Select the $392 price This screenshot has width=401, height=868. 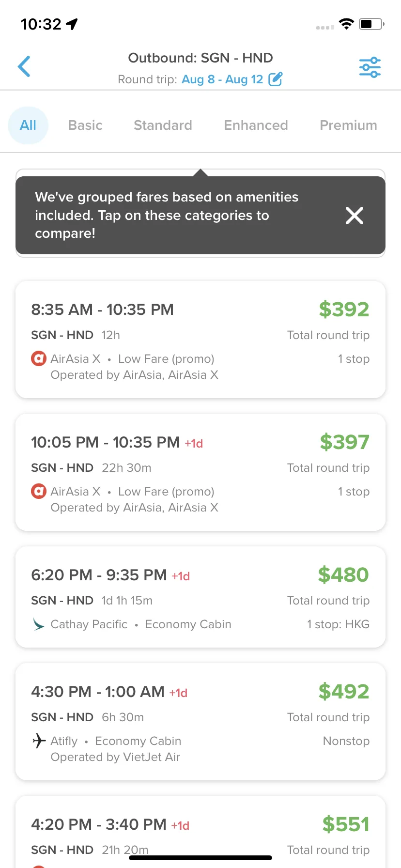[344, 310]
